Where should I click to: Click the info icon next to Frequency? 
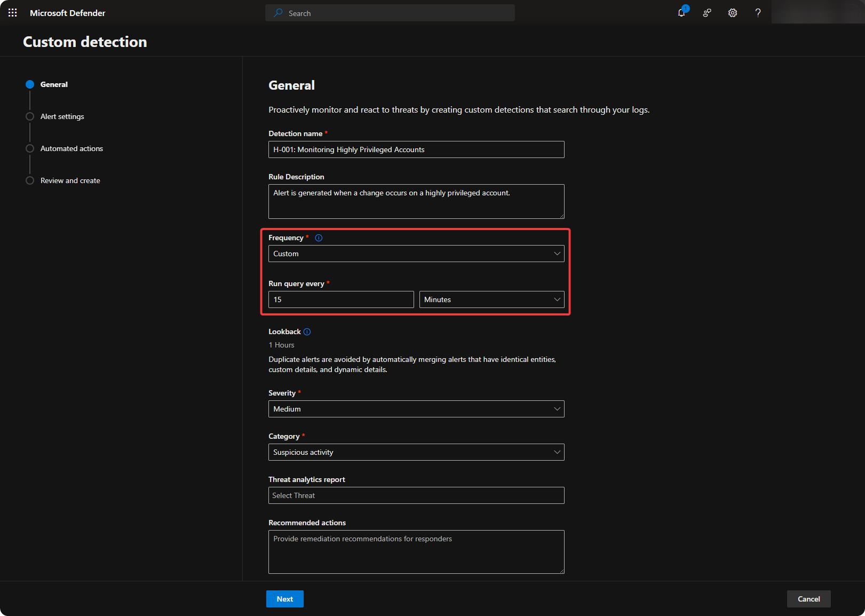(x=319, y=238)
